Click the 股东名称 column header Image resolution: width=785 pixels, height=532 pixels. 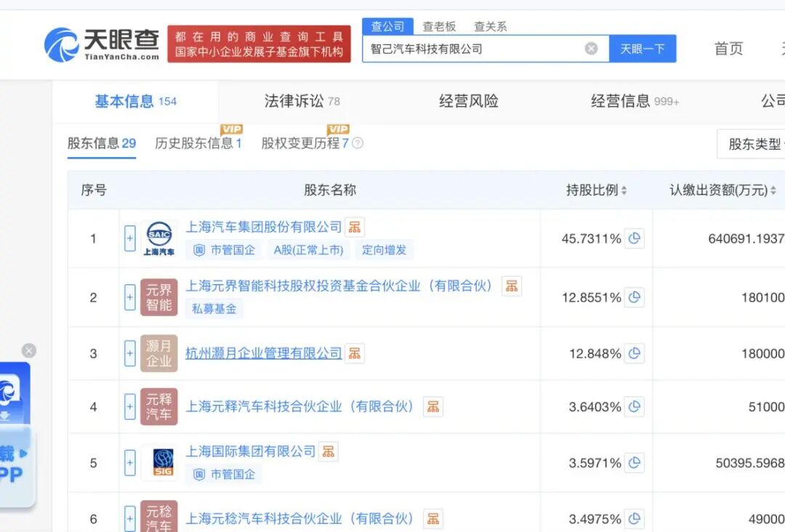(x=330, y=190)
